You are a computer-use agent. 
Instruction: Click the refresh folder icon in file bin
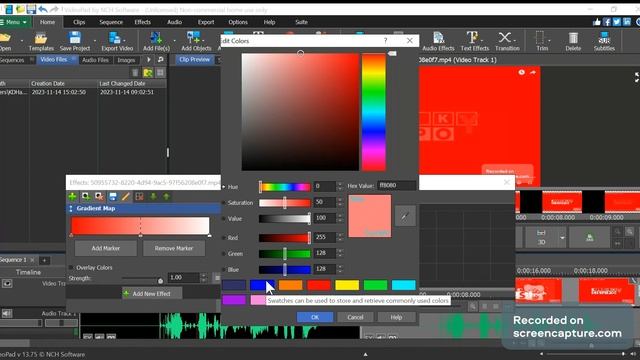(x=148, y=73)
